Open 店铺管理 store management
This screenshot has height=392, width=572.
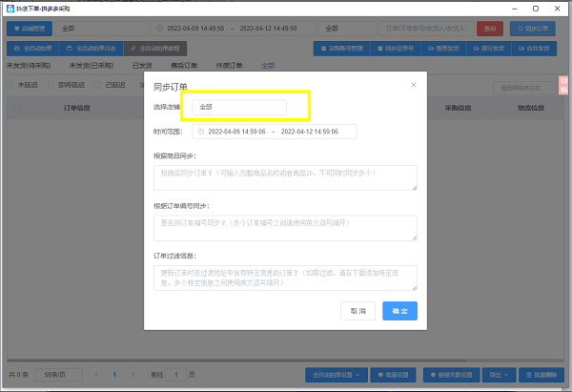pyautogui.click(x=30, y=29)
